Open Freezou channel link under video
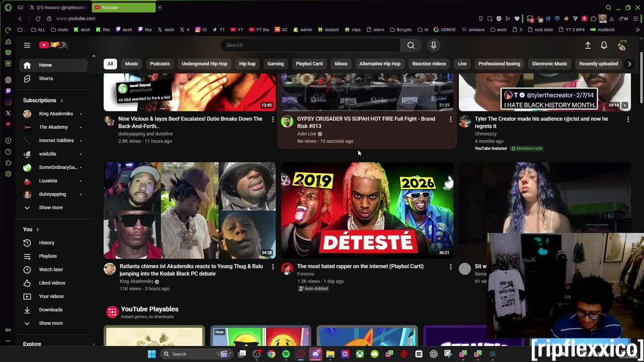The height and width of the screenshot is (362, 644). coord(305,274)
